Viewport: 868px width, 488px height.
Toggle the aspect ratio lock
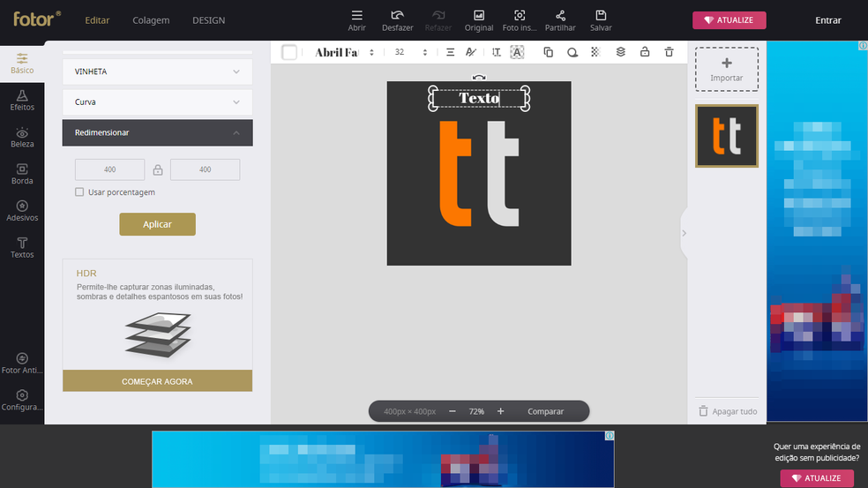click(x=158, y=170)
